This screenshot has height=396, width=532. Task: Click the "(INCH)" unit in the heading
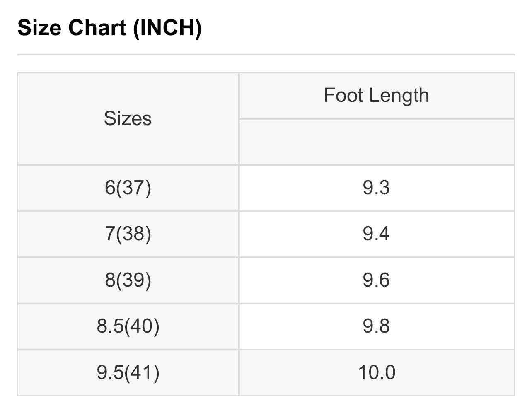coord(167,28)
